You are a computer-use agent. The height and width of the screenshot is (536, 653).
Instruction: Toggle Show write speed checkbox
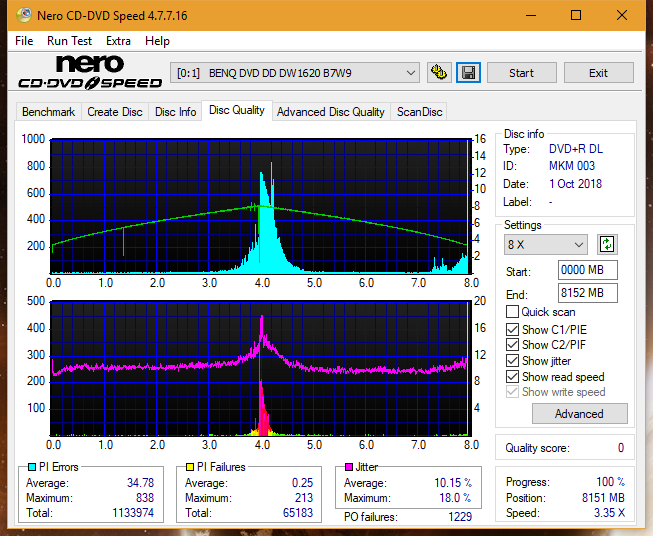[x=512, y=392]
